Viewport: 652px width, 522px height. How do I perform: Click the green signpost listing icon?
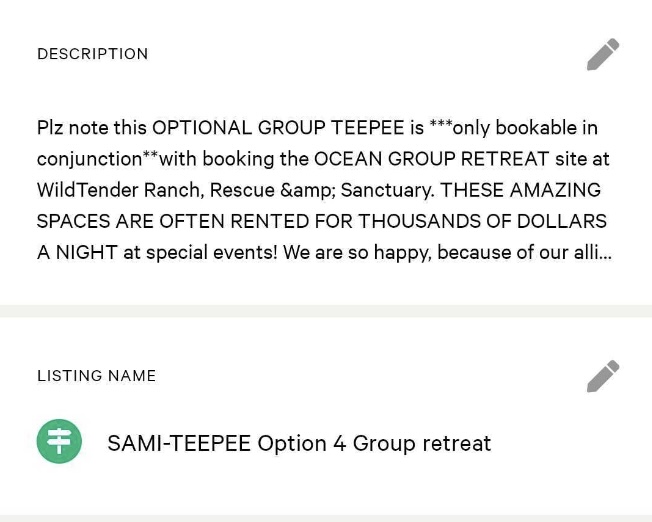pyautogui.click(x=59, y=441)
